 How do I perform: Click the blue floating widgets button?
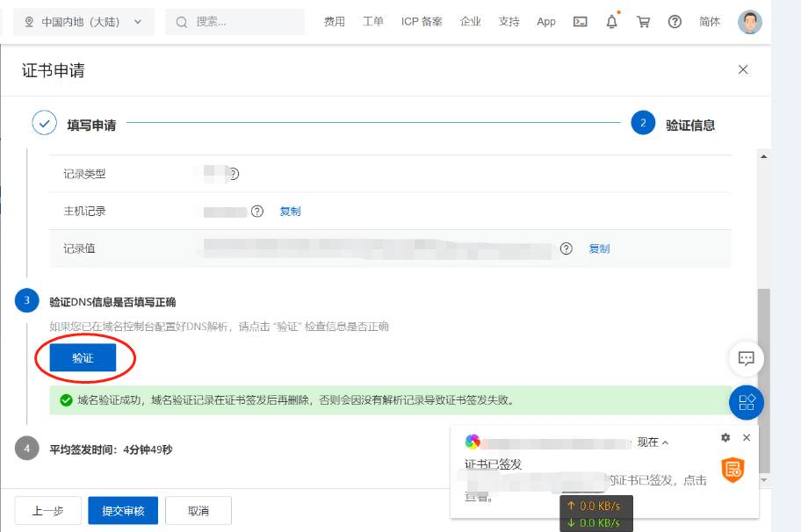tap(747, 402)
